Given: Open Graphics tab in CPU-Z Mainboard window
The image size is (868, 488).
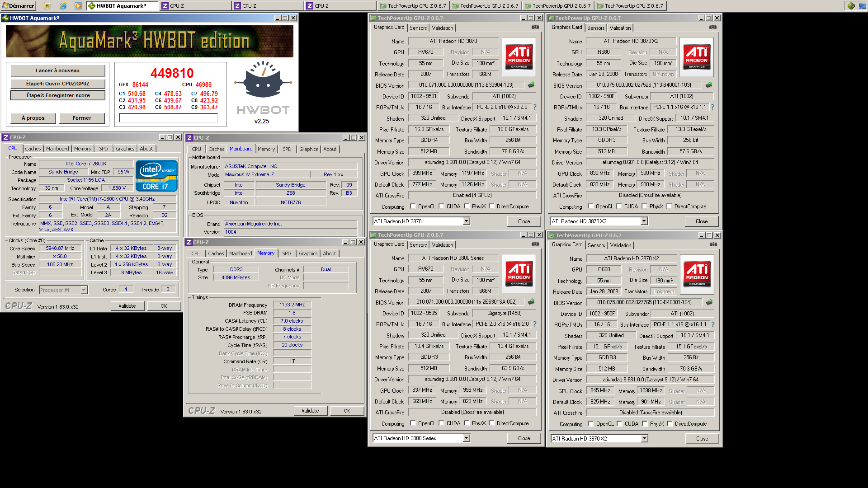Looking at the screenshot, I should [309, 149].
